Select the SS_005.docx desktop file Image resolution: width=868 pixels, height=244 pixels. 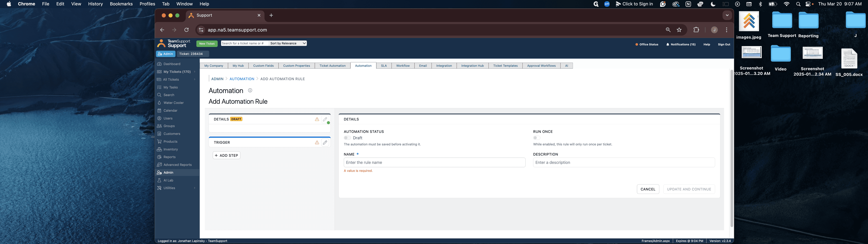[849, 63]
